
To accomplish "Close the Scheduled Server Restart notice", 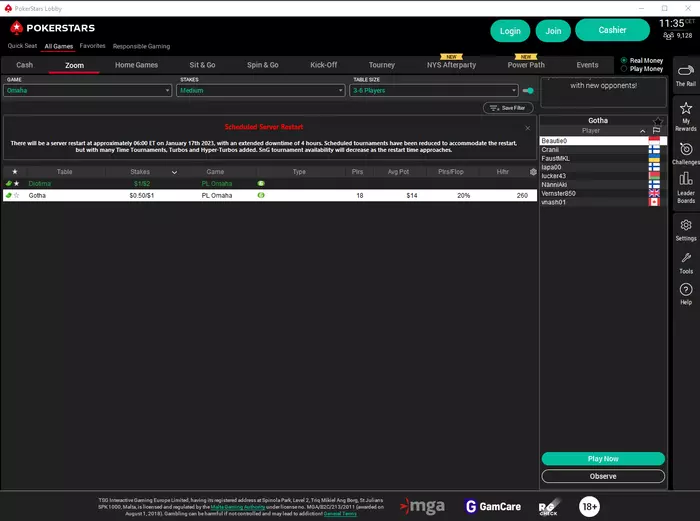I will click(x=528, y=128).
